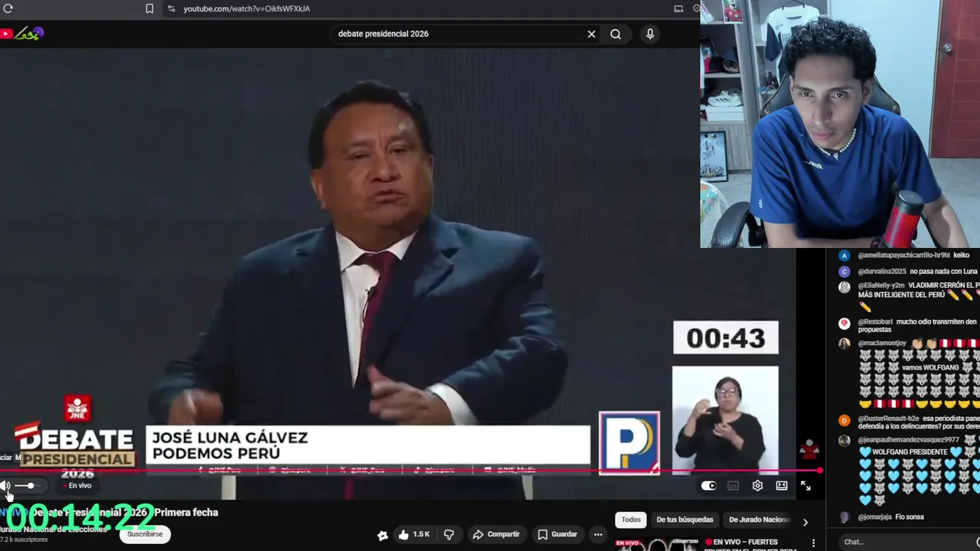
Task: Click the cast/install icon in the address bar
Action: click(678, 8)
